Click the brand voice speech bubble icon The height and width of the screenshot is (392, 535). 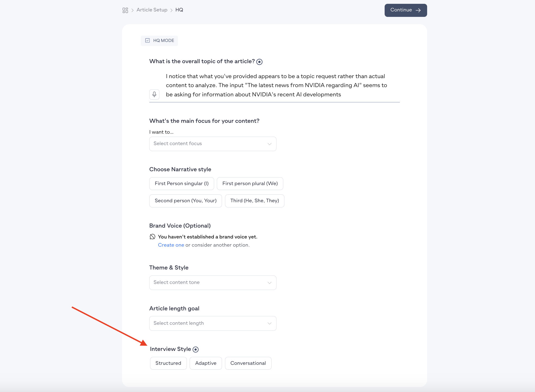(153, 237)
